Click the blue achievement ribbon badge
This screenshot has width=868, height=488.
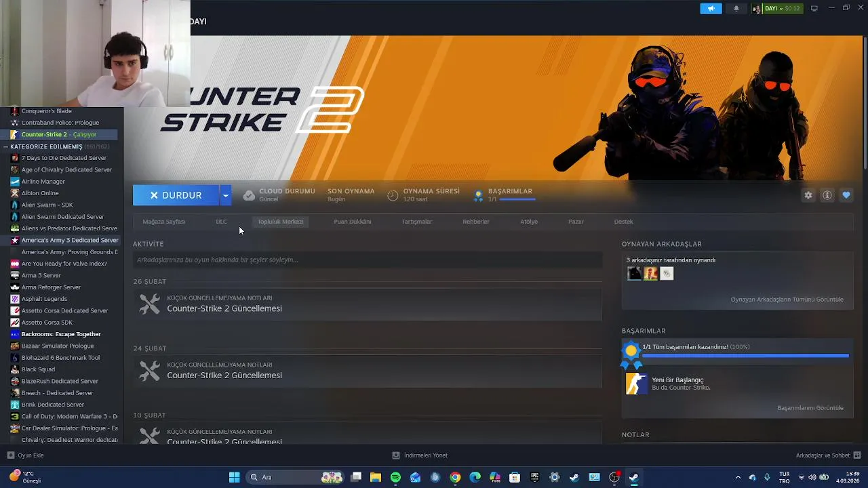tap(631, 354)
